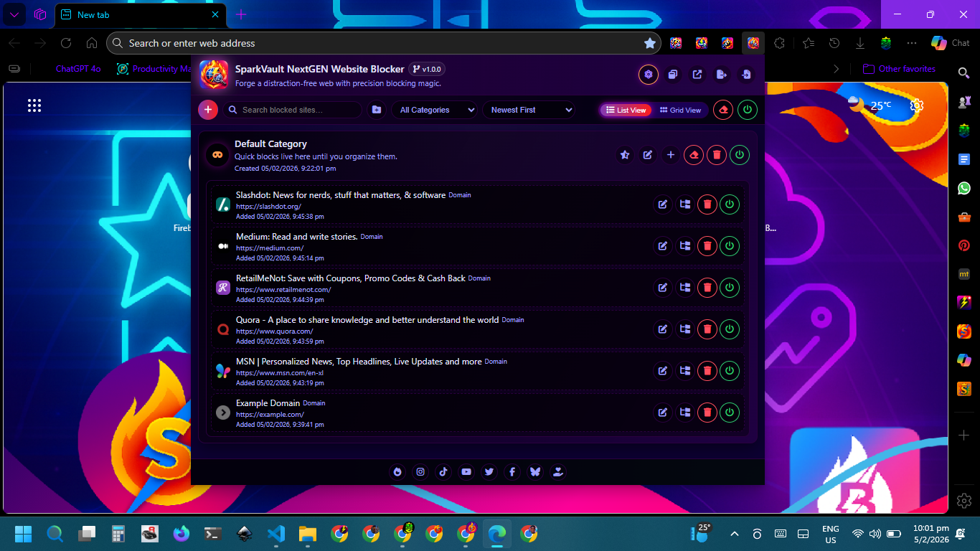Image resolution: width=980 pixels, height=551 pixels.
Task: Toggle power button for Default Category
Action: 740,155
